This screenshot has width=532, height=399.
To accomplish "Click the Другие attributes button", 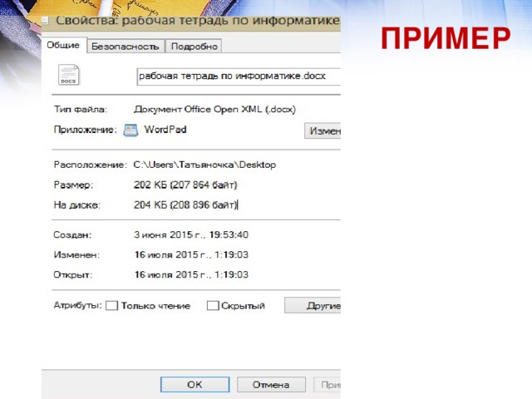I will [313, 305].
